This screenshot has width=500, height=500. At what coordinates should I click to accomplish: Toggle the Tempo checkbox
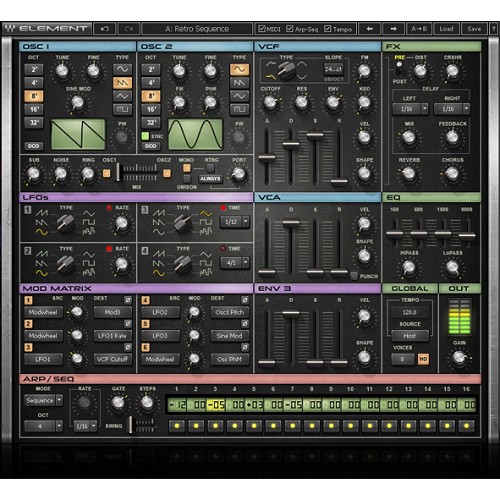tap(328, 29)
